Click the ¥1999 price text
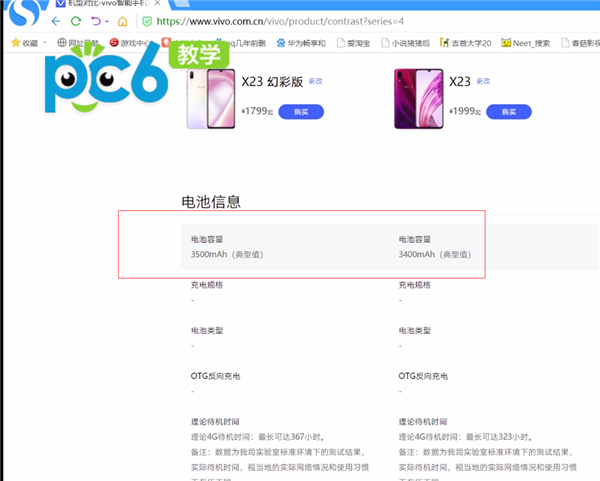600x481 pixels. [x=465, y=111]
